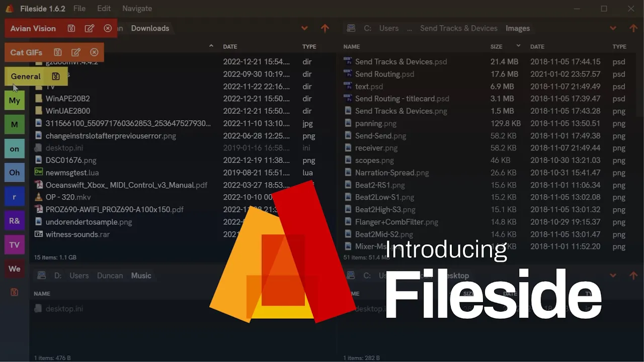Switch to the R& workspace tile
The image size is (644, 362).
15,221
